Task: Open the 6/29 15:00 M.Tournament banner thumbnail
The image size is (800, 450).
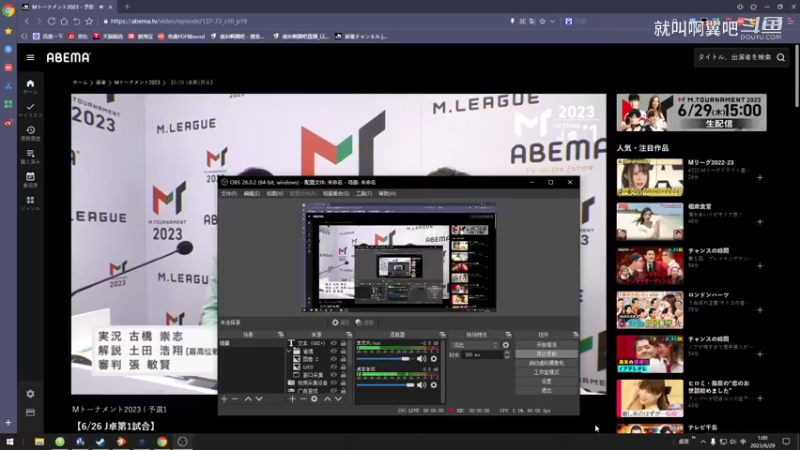Action: pos(691,112)
